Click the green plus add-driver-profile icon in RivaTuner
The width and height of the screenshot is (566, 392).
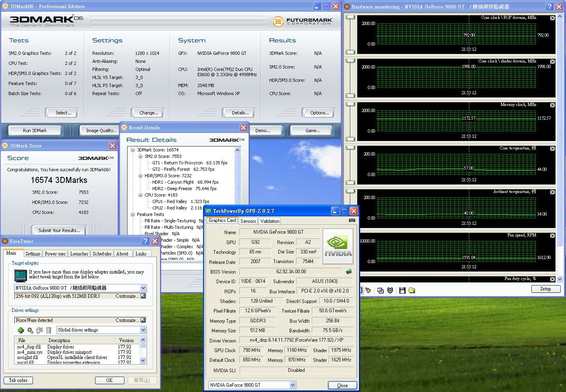(21, 330)
